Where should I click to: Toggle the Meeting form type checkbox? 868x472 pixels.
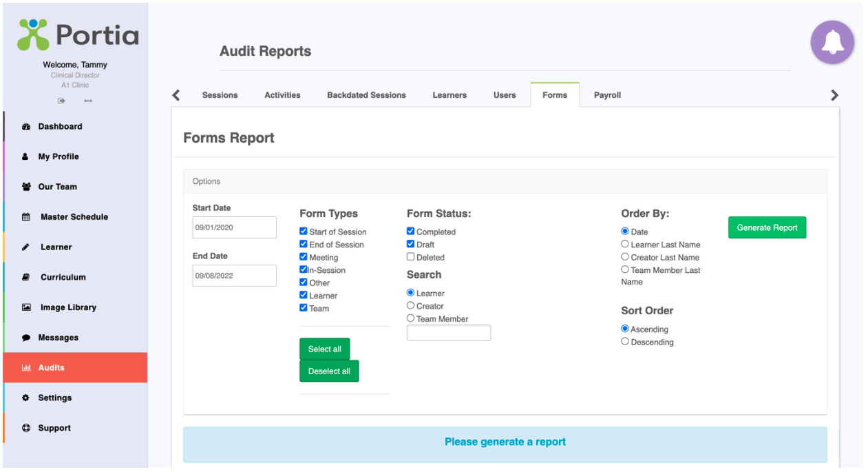pyautogui.click(x=304, y=257)
